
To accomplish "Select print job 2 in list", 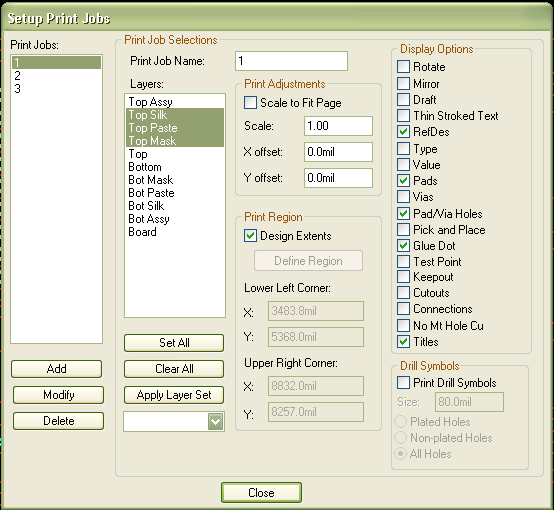I will pyautogui.click(x=57, y=76).
